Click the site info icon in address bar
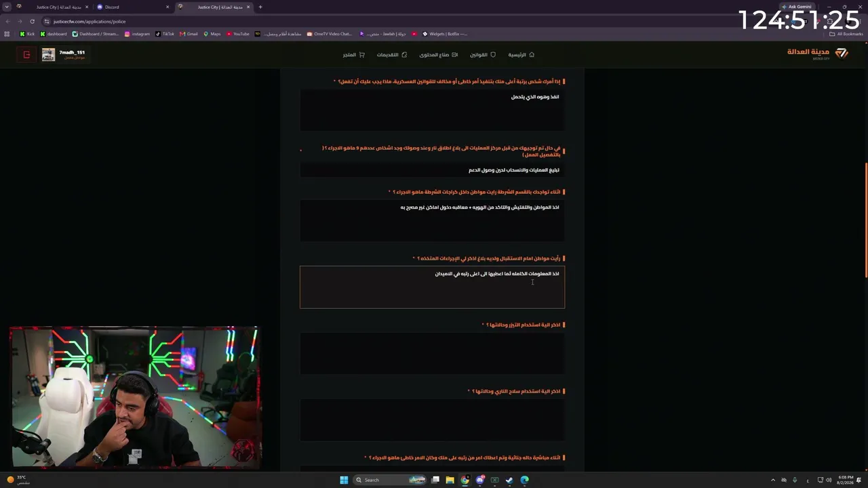 coord(47,21)
